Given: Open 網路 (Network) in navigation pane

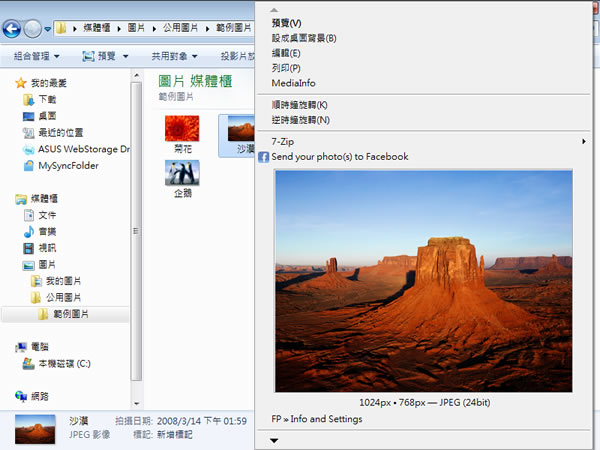Looking at the screenshot, I should click(x=40, y=396).
